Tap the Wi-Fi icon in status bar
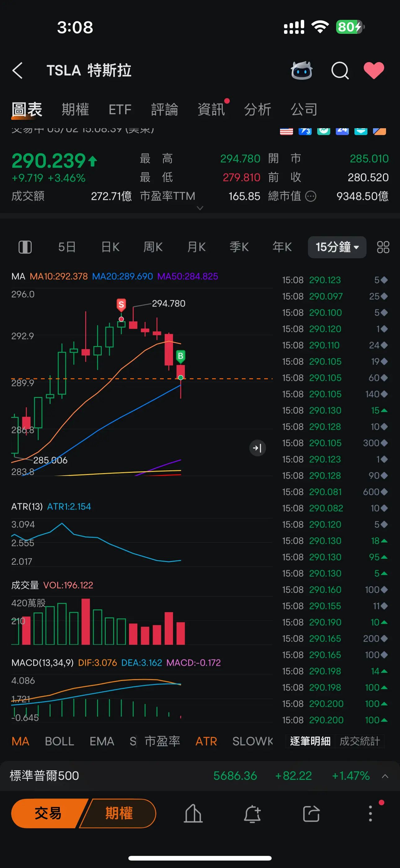This screenshot has width=400, height=868. pyautogui.click(x=320, y=27)
